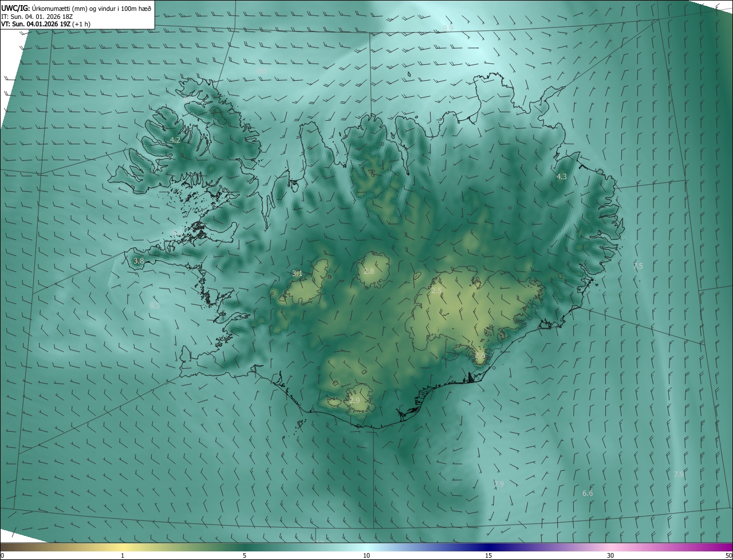Screen dimensions: 733x560
Task: Select the 8.3 value label over Faxaflói bay
Action: 155,305
